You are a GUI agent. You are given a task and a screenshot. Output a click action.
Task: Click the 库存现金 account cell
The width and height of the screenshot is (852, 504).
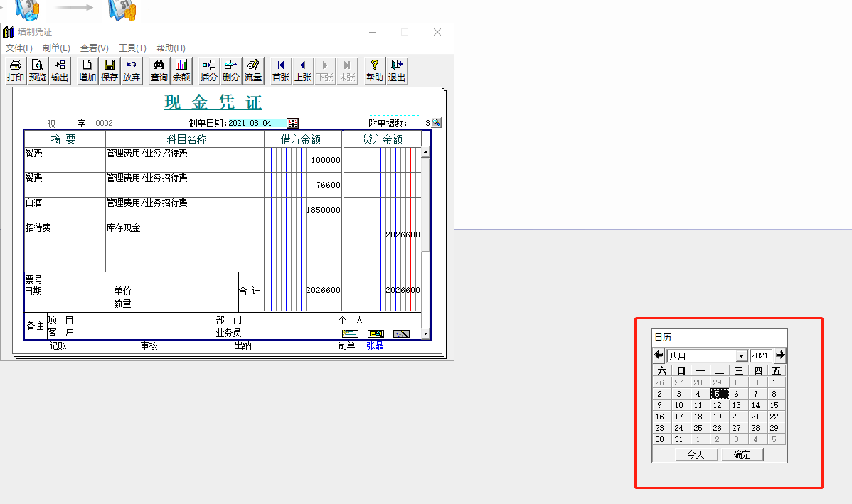pyautogui.click(x=185, y=235)
